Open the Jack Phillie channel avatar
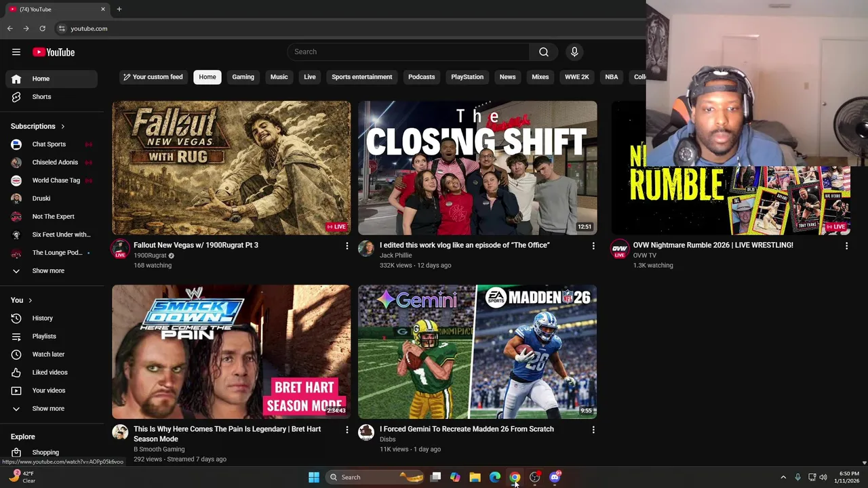The width and height of the screenshot is (868, 488). click(366, 248)
